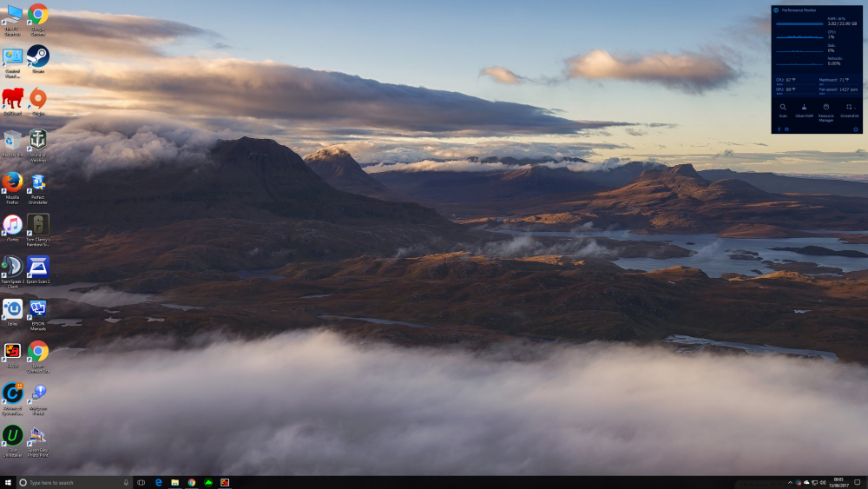Click Scan in the Performance Monitor widget

pos(783,109)
